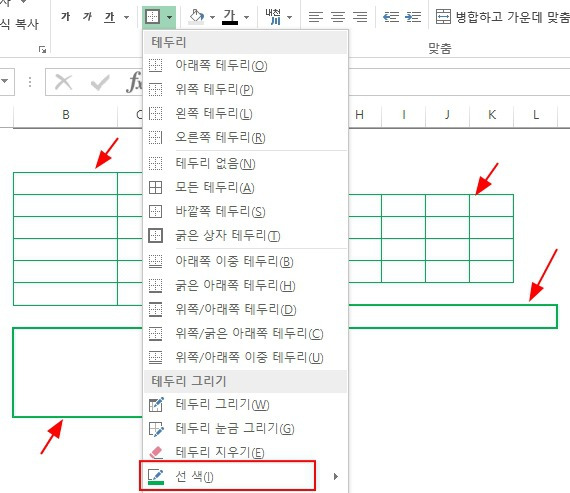The width and height of the screenshot is (570, 493).
Task: Open the borders dropdown arrow
Action: coord(170,17)
